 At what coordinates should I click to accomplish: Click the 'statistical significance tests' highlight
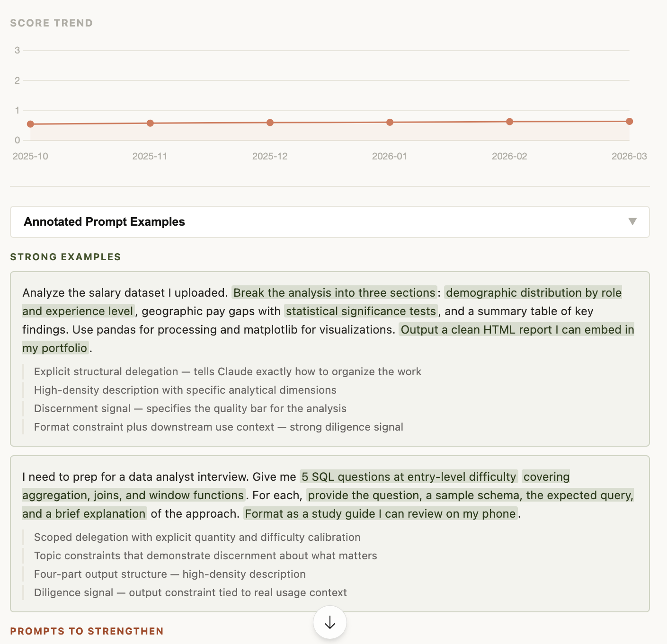[361, 311]
